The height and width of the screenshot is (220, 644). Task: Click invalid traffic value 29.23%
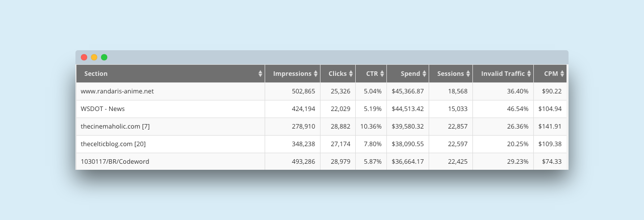pos(518,162)
